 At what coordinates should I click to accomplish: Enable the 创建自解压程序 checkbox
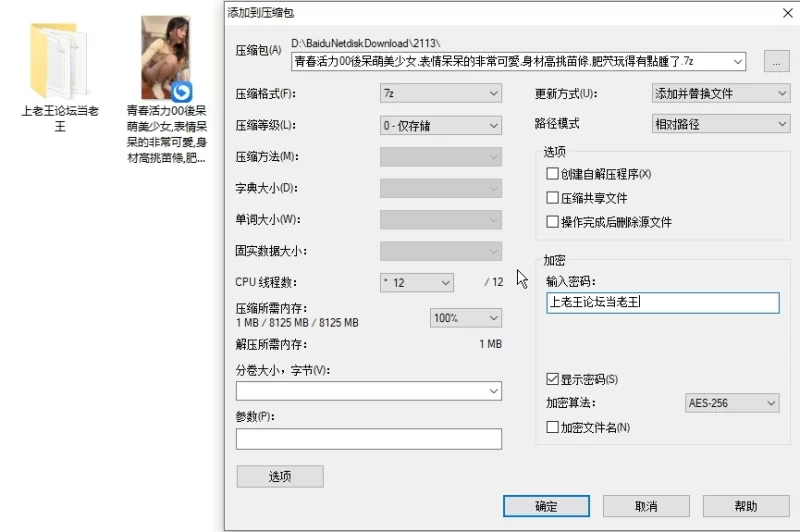click(x=552, y=174)
